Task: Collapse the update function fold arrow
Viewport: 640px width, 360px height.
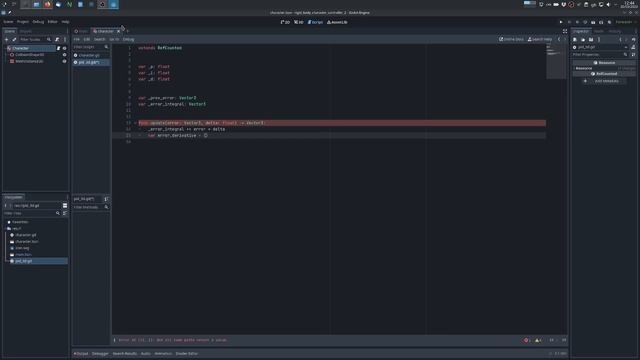Action: (135, 123)
